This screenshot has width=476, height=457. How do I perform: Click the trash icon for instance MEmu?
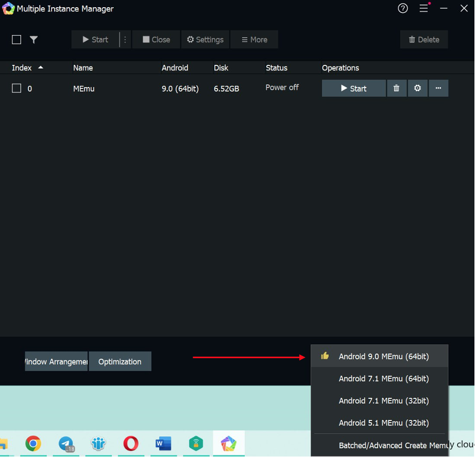[x=396, y=88]
